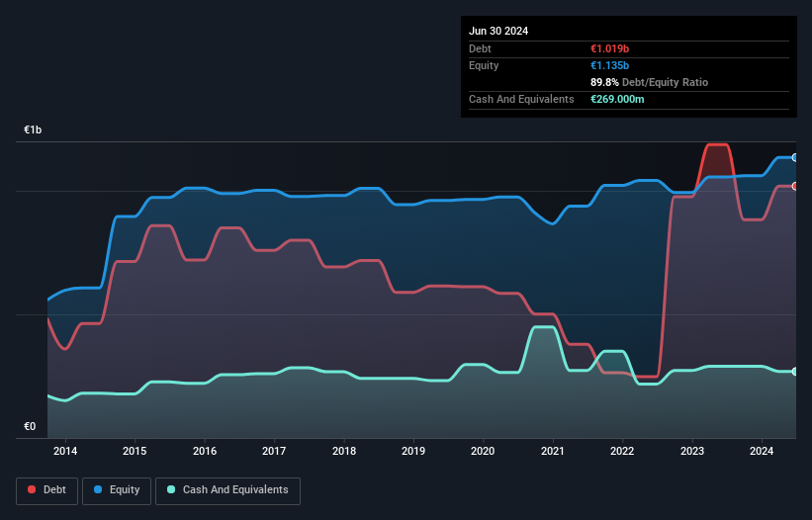Click the red Debt legend dot
The width and height of the screenshot is (812, 520).
coord(32,489)
